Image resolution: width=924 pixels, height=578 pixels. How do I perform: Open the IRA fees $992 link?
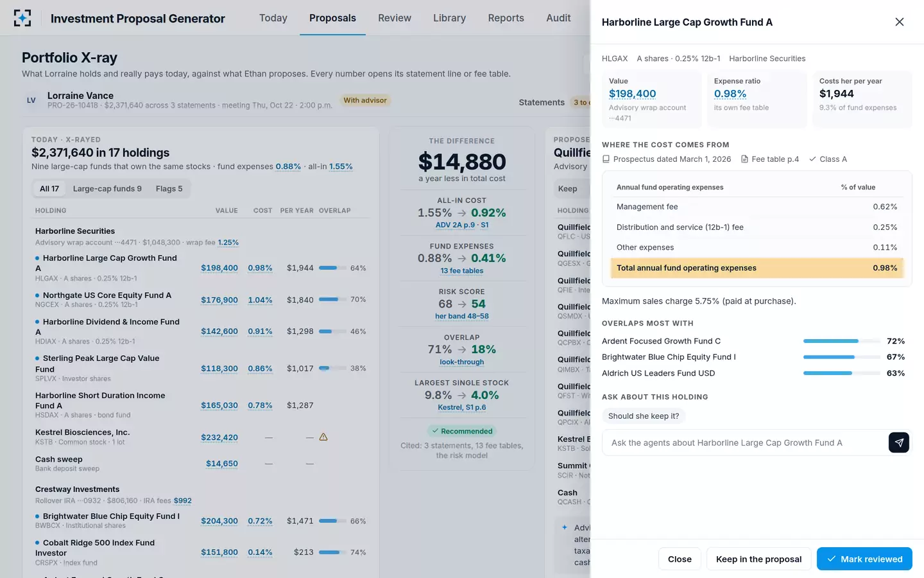click(x=183, y=501)
